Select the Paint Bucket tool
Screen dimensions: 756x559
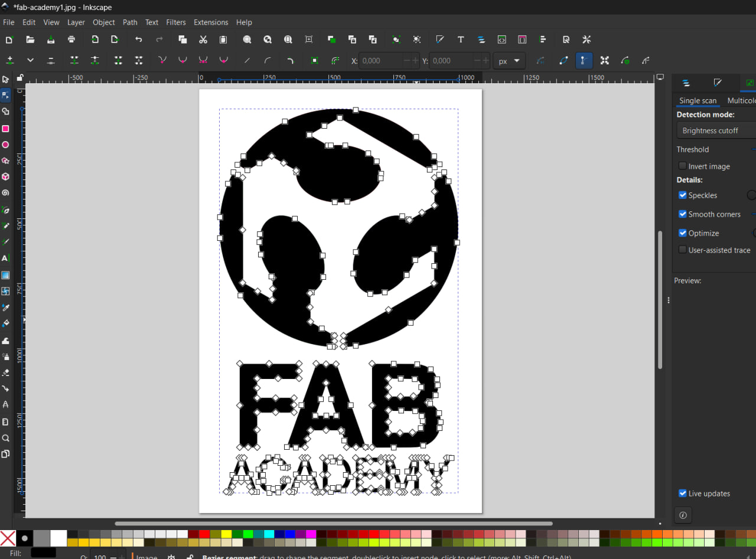point(5,323)
